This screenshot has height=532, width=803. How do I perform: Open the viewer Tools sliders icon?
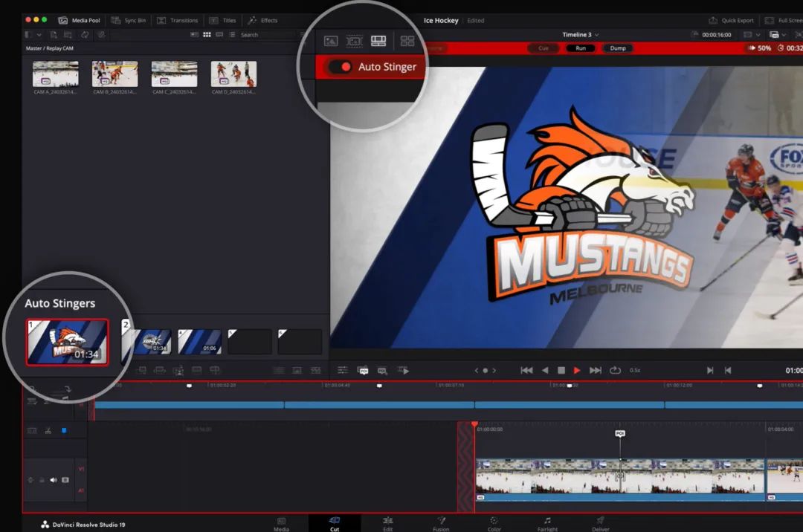point(343,370)
